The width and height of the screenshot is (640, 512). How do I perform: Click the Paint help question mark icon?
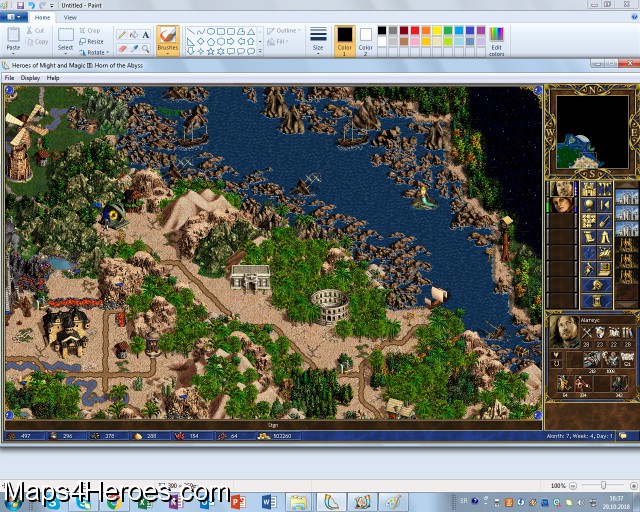coord(634,17)
